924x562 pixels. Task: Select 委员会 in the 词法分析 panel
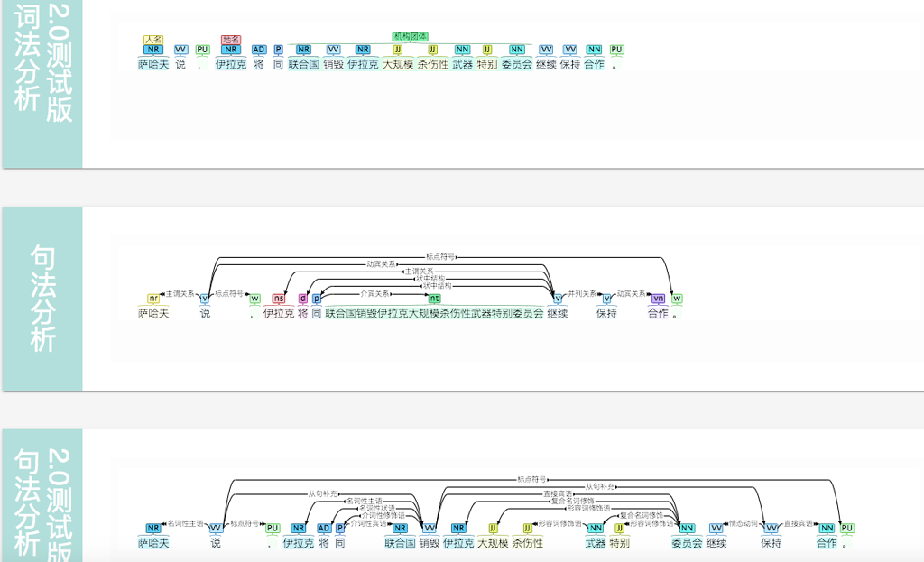(x=517, y=64)
